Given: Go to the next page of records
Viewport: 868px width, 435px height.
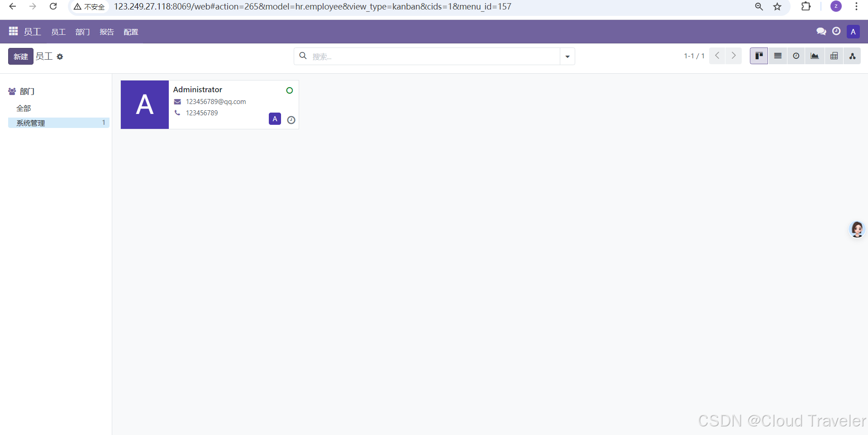Looking at the screenshot, I should tap(734, 56).
